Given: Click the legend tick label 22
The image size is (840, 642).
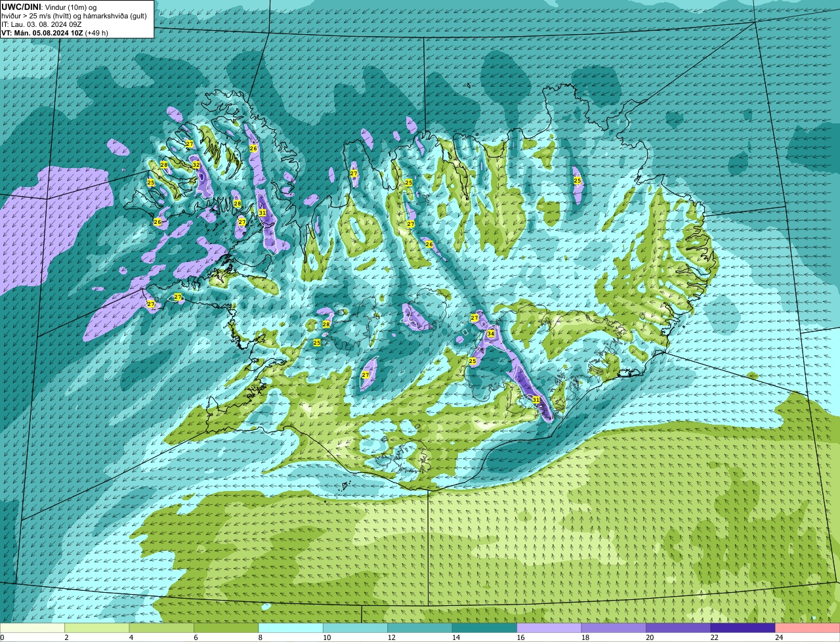Looking at the screenshot, I should [x=713, y=637].
